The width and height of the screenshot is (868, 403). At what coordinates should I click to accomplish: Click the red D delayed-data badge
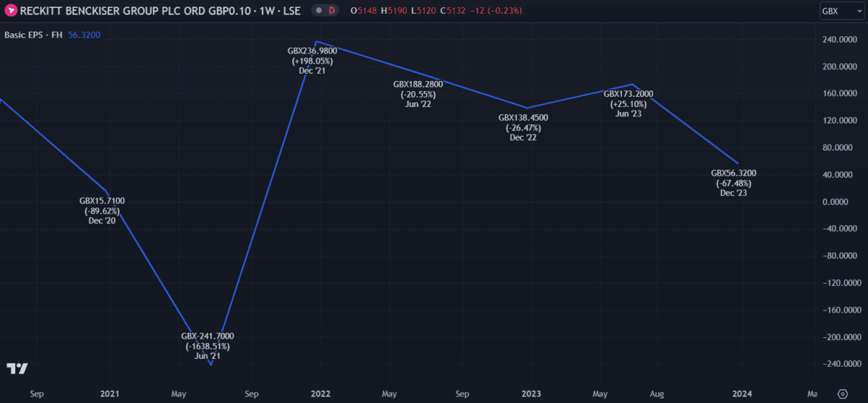[331, 11]
